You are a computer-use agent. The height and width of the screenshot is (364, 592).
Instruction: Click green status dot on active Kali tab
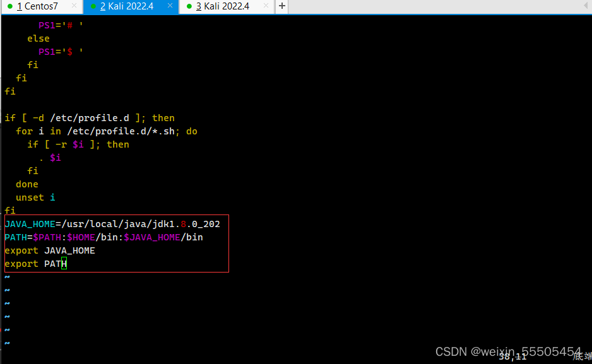click(94, 7)
